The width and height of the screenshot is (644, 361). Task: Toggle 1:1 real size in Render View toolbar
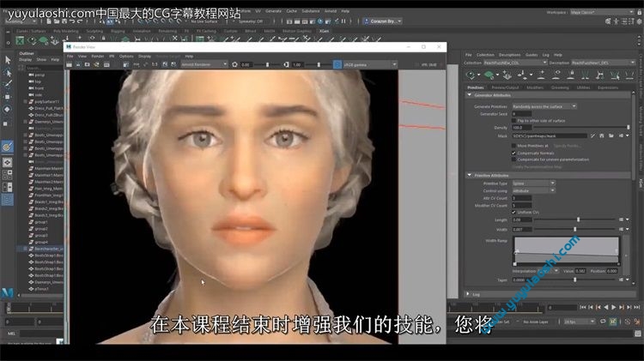point(155,64)
